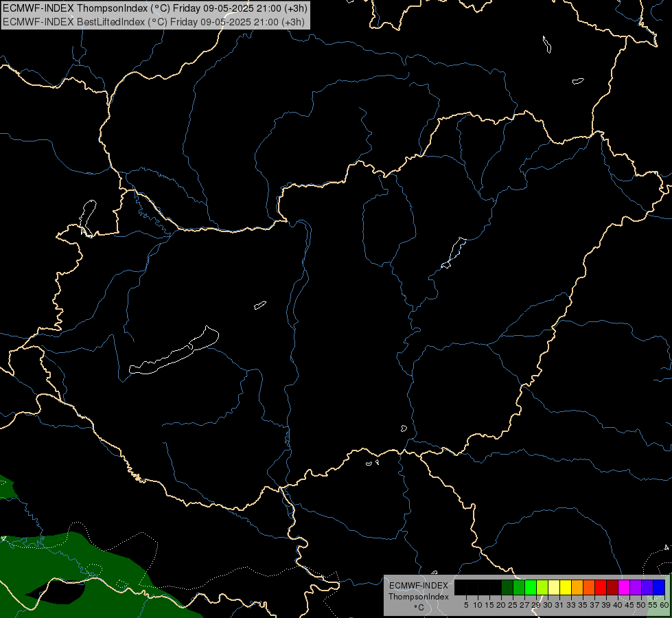Select the pale yellow 30–31 legend swatch
672x618 pixels.
click(x=554, y=587)
